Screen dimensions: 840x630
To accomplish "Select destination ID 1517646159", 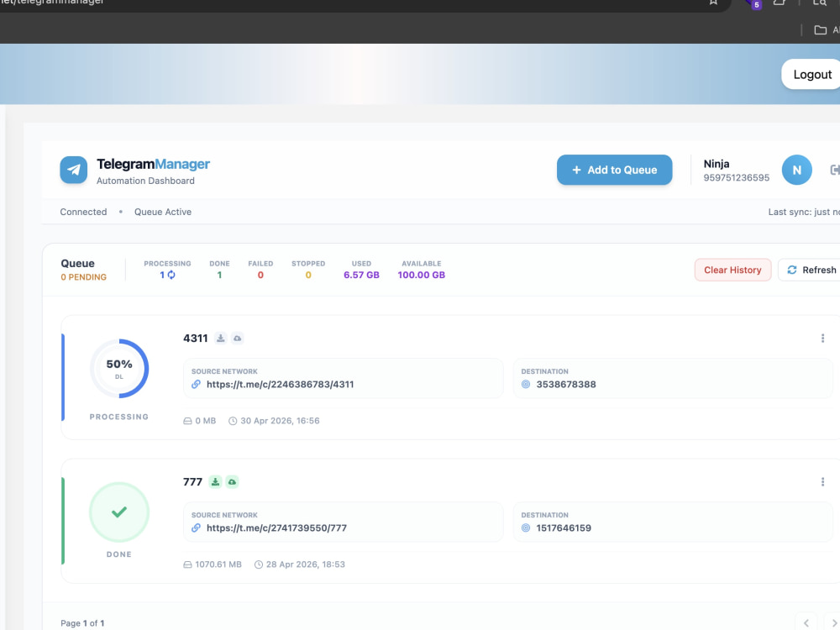I will pyautogui.click(x=564, y=528).
